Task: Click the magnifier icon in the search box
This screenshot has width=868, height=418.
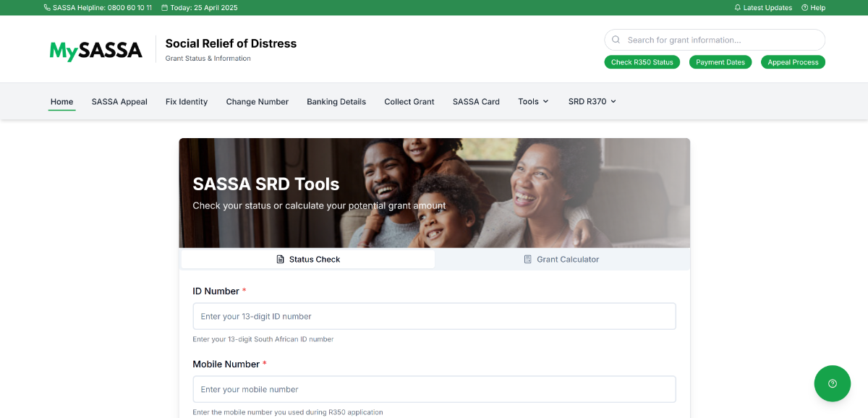Action: coord(616,40)
